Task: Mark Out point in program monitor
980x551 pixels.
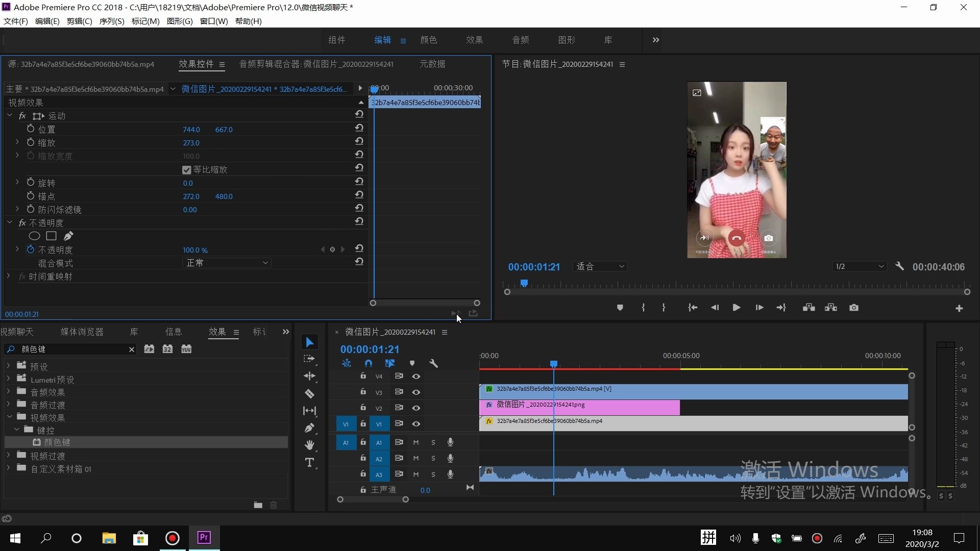Action: pos(664,308)
